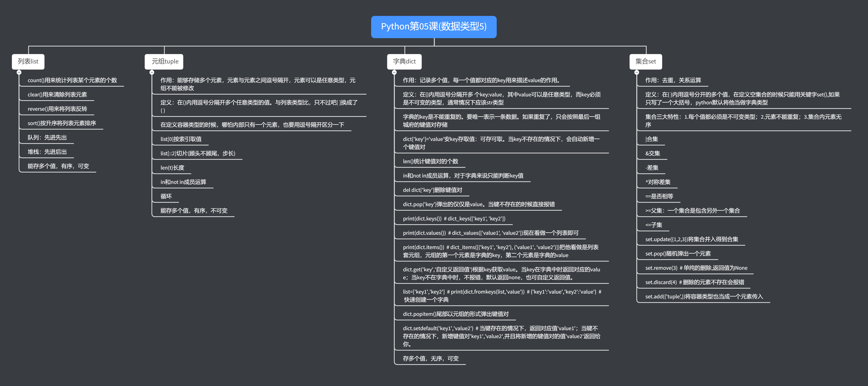Viewport: 868px width, 386px height.
Task: Click the ^对称差集 node
Action: point(658,182)
